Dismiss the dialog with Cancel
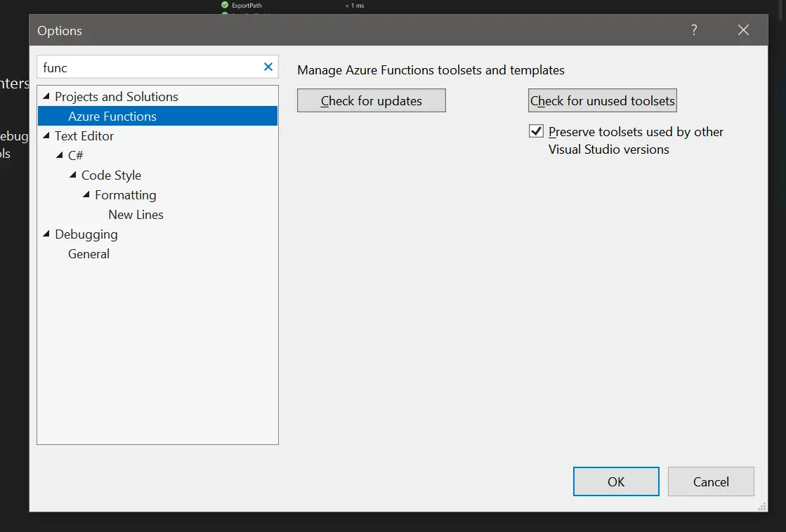Viewport: 786px width, 532px height. 711,481
